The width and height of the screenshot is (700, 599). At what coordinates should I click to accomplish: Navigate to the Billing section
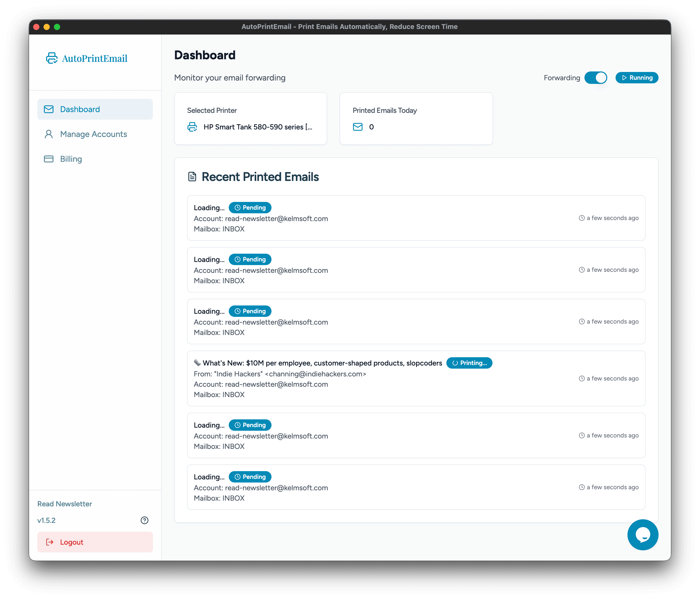71,159
